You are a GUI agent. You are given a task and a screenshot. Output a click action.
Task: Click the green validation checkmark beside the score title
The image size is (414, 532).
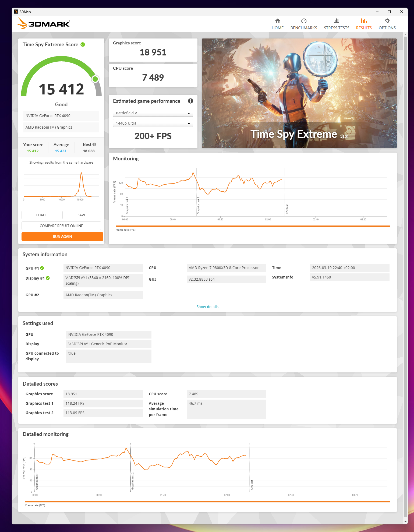point(83,45)
